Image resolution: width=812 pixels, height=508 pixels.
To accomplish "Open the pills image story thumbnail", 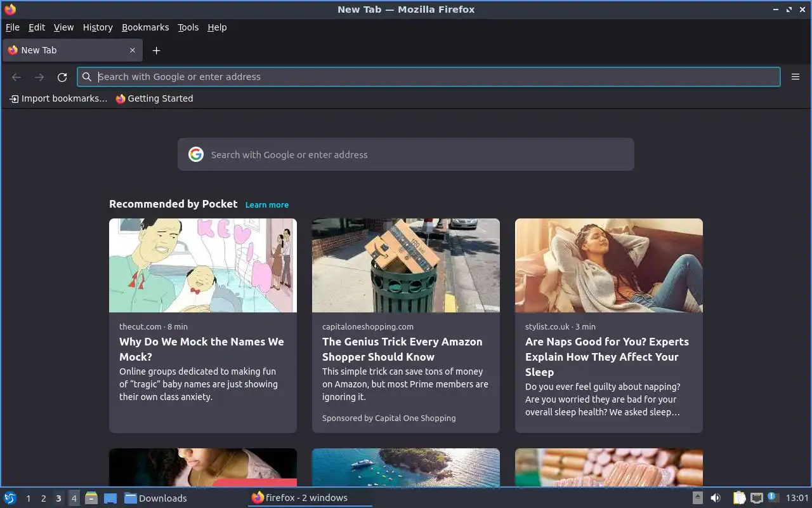I will (609, 467).
